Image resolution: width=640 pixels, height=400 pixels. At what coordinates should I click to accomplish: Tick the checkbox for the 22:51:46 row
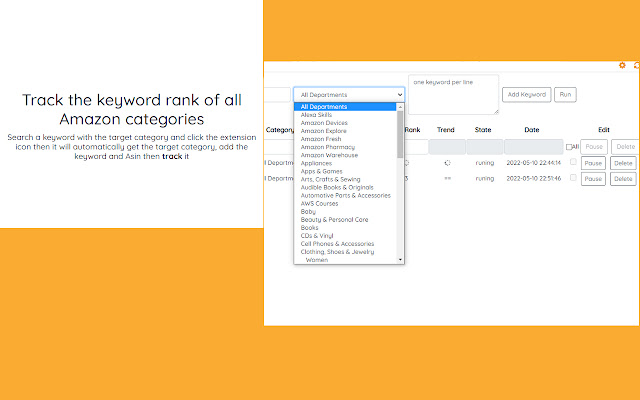[573, 177]
